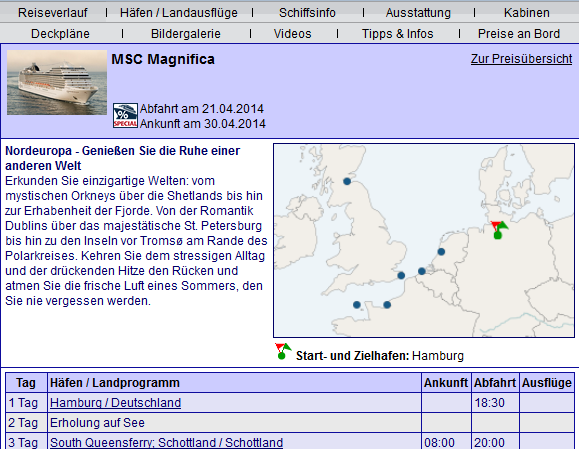The width and height of the screenshot is (579, 449).
Task: Click the Belgium coast port dot on map
Action: click(x=422, y=271)
